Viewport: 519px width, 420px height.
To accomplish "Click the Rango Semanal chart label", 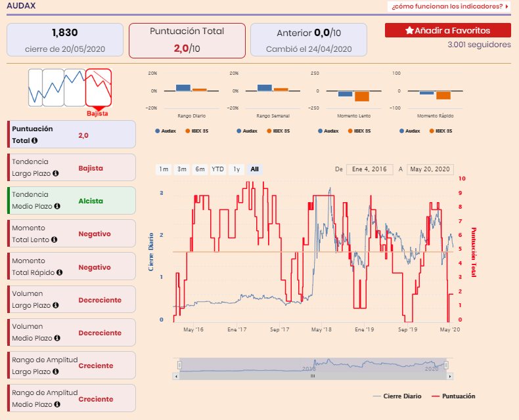I will [x=273, y=115].
